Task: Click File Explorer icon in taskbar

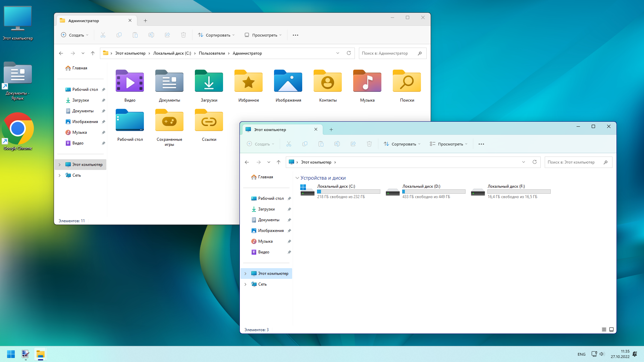Action: (x=41, y=354)
